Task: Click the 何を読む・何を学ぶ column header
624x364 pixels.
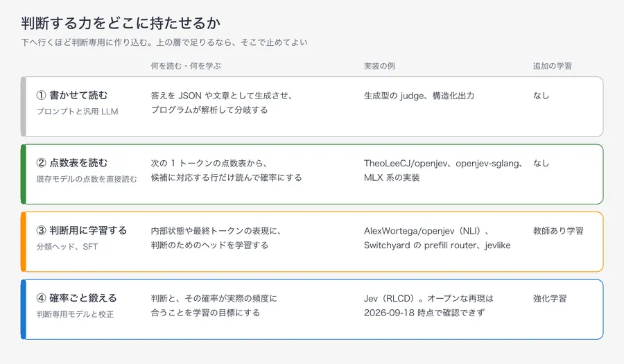Action: tap(186, 66)
